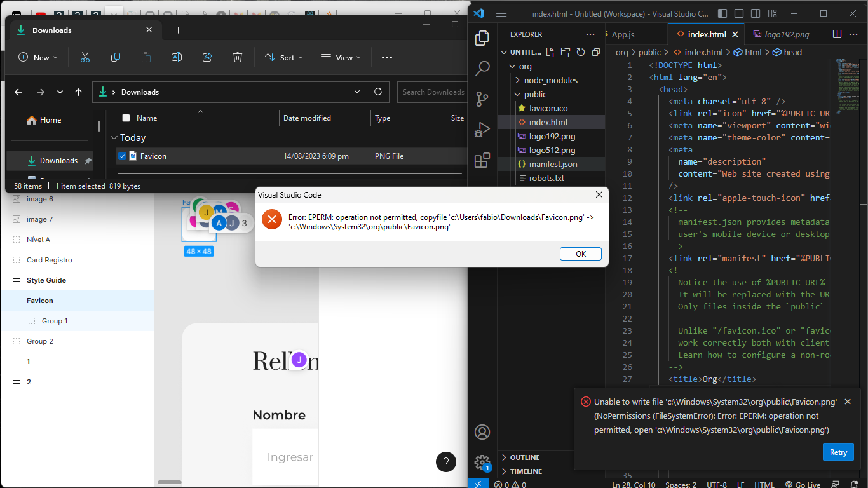Select Home in File Explorer sidebar

[51, 119]
